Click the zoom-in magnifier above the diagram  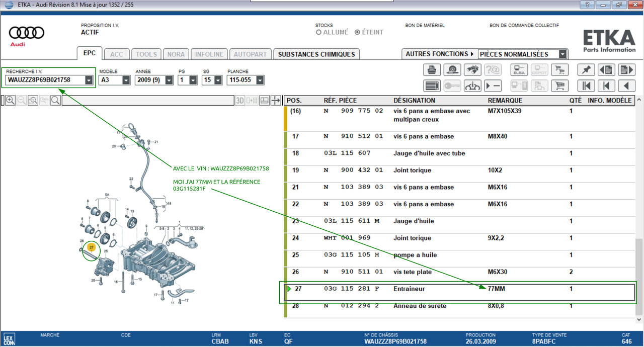[10, 101]
